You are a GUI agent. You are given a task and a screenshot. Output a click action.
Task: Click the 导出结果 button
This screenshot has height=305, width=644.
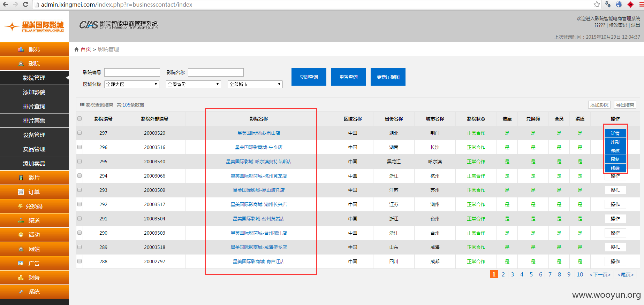pos(625,105)
